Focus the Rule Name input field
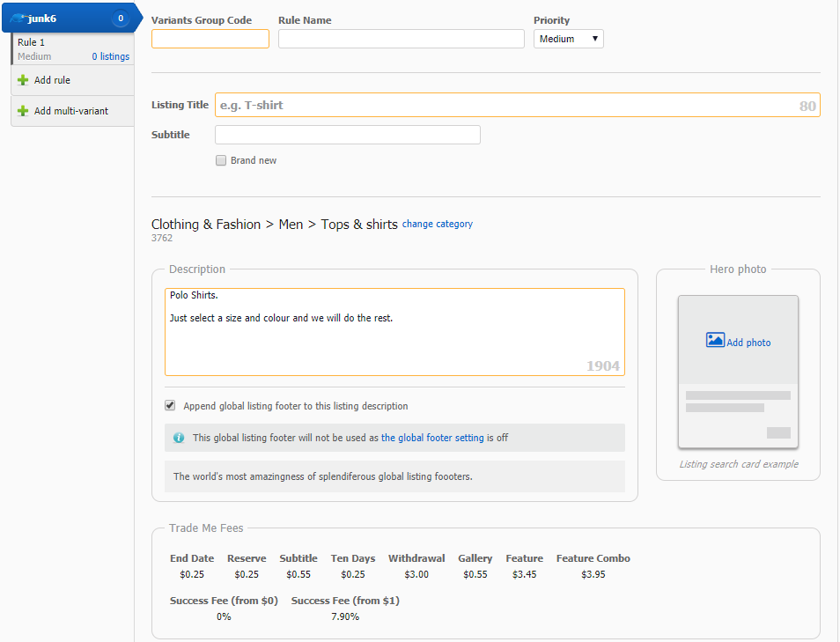 click(402, 39)
